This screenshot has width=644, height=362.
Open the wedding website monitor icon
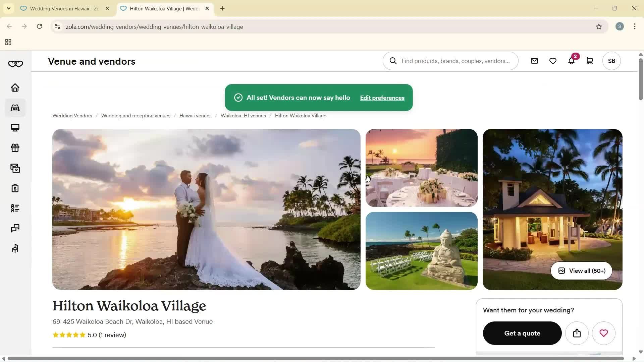coord(15,128)
